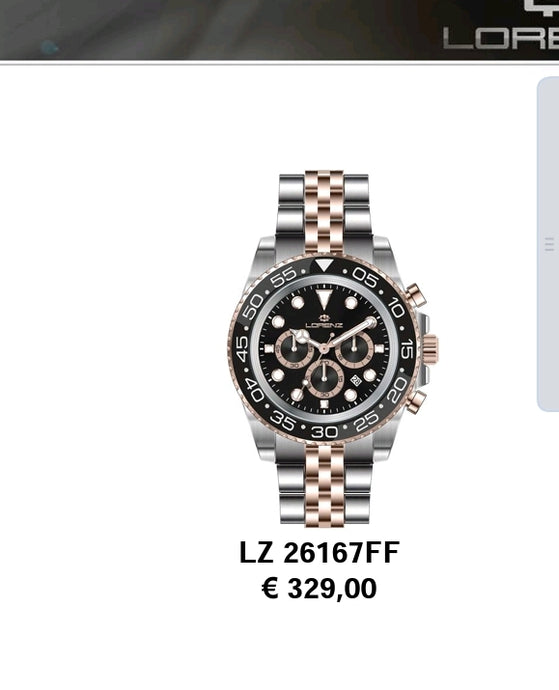Click the upper chronograph pusher on the watch
This screenshot has height=690, width=559.
pos(415,295)
